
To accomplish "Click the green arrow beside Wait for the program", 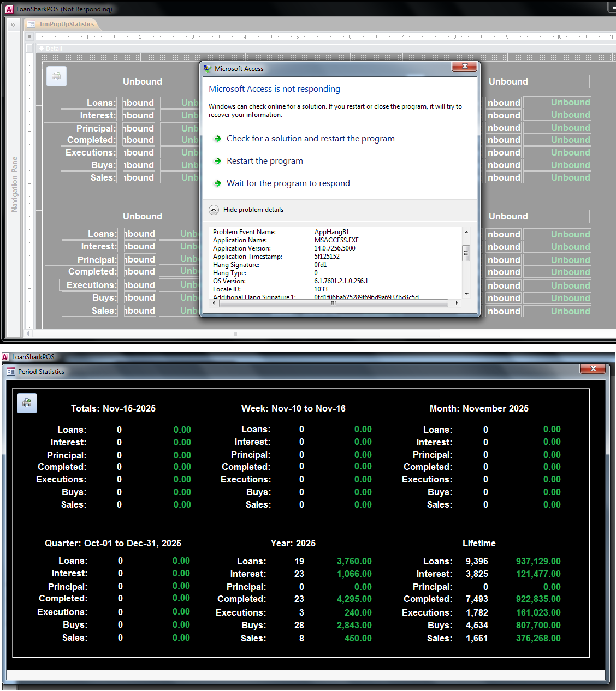I will pos(217,183).
